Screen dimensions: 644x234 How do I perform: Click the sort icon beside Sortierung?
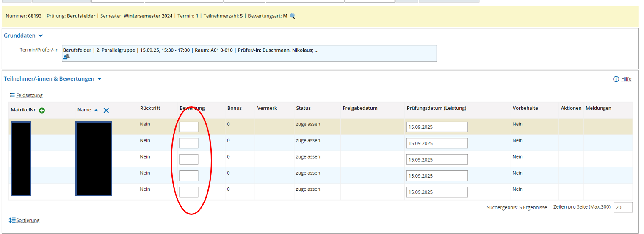(12, 220)
